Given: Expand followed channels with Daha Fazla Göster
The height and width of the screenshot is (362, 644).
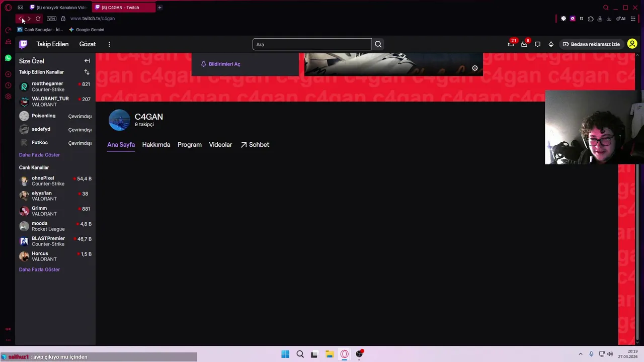Looking at the screenshot, I should coord(39,155).
